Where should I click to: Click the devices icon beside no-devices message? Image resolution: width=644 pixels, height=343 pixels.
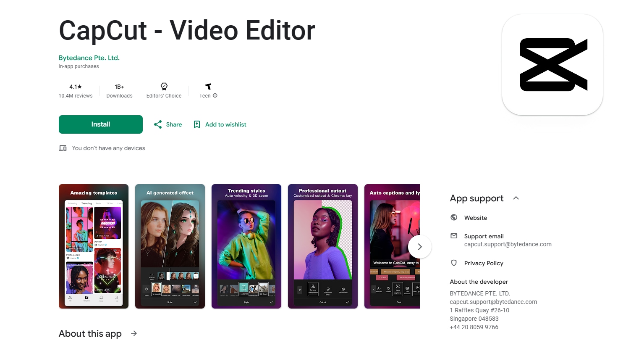click(x=63, y=148)
